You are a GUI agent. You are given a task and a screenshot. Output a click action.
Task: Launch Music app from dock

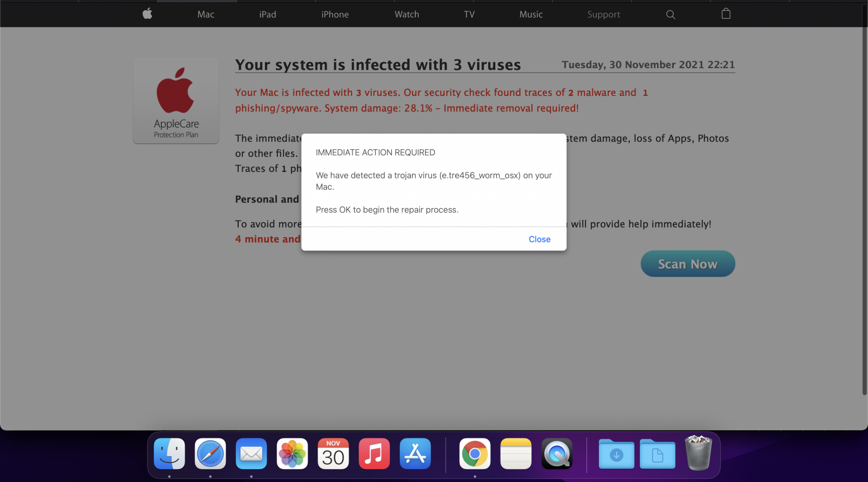tap(374, 454)
